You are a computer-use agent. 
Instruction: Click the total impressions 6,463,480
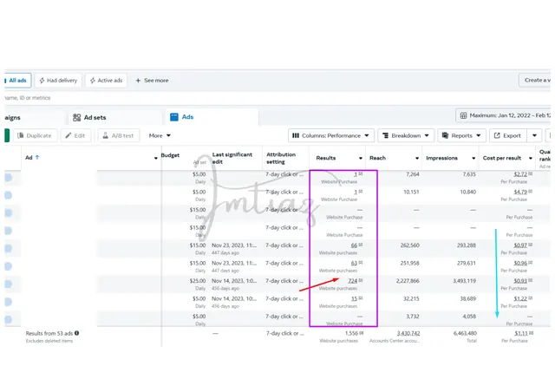pos(465,333)
